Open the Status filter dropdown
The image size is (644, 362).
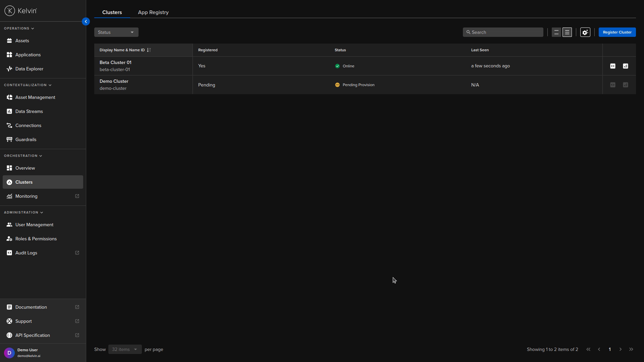point(116,33)
